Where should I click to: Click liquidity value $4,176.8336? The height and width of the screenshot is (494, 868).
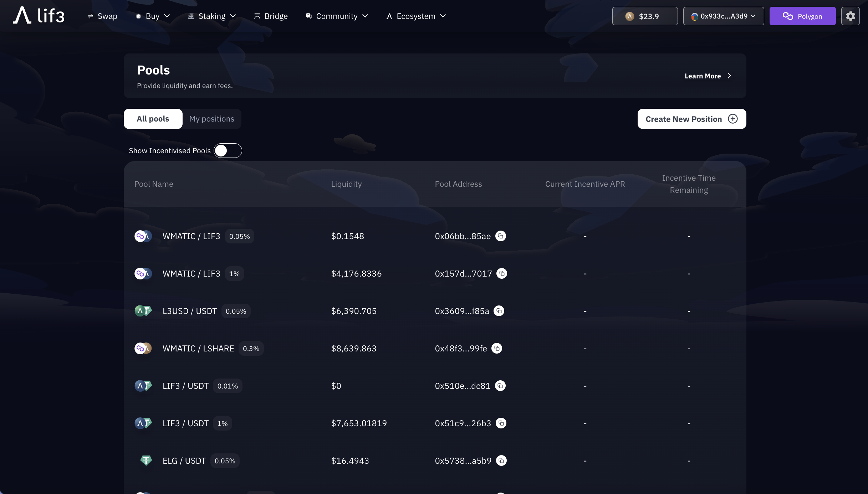point(356,274)
